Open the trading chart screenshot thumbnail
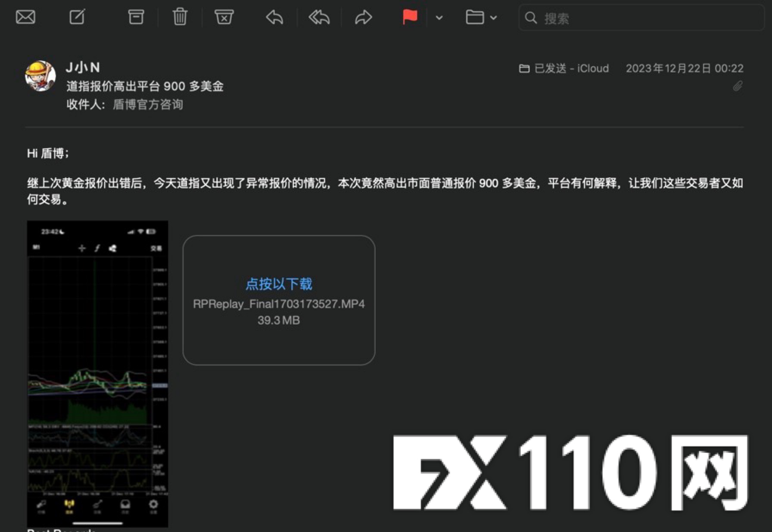This screenshot has height=532, width=772. (97, 374)
